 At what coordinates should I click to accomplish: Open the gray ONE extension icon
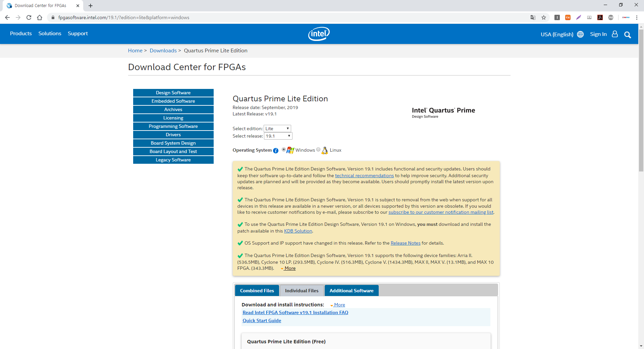[611, 17]
